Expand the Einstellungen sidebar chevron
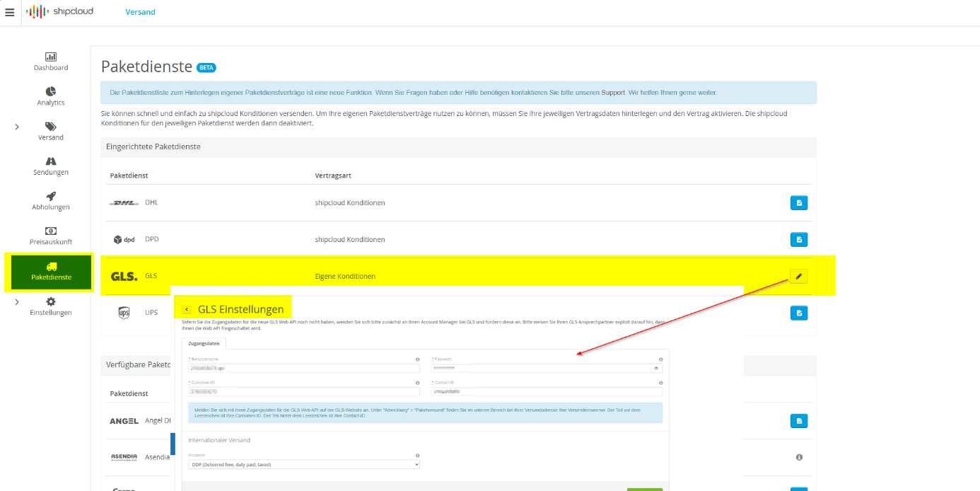This screenshot has width=980, height=491. [17, 302]
